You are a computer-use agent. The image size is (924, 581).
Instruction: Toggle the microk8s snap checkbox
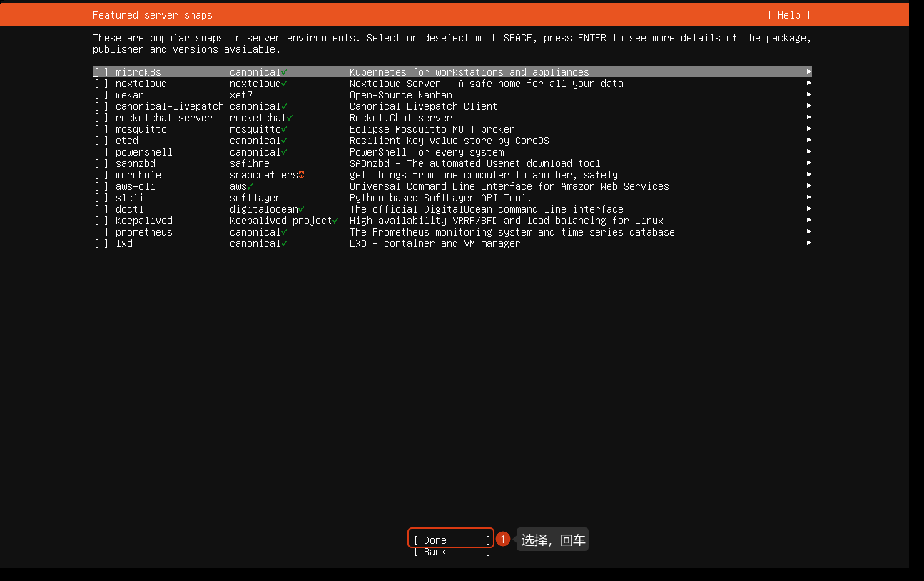(101, 72)
